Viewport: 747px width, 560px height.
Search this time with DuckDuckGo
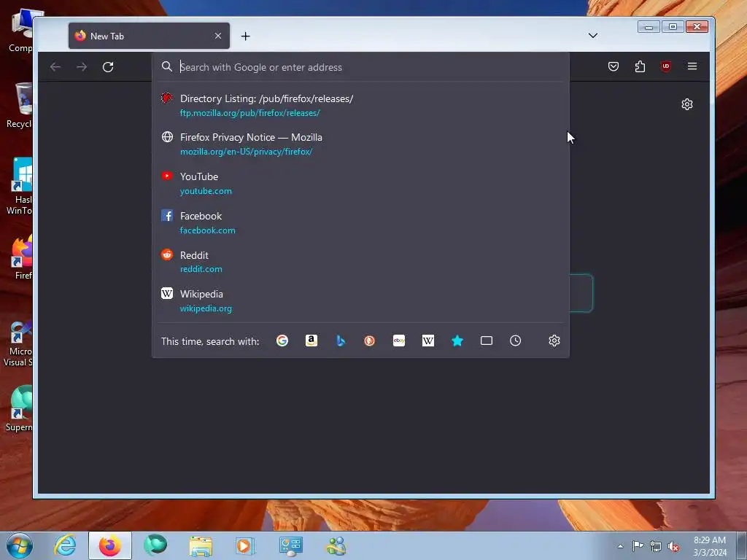pyautogui.click(x=369, y=341)
